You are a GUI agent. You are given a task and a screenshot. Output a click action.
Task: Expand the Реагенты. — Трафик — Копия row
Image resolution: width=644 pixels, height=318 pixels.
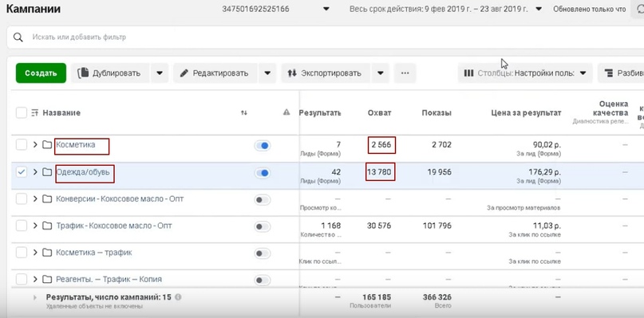tap(35, 280)
